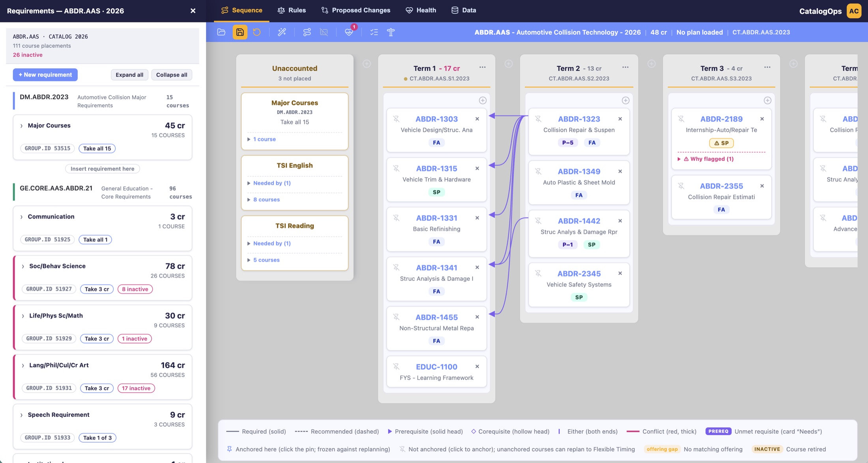The width and height of the screenshot is (868, 463).
Task: Anchor ABDR-1315 with its pin icon
Action: (396, 169)
